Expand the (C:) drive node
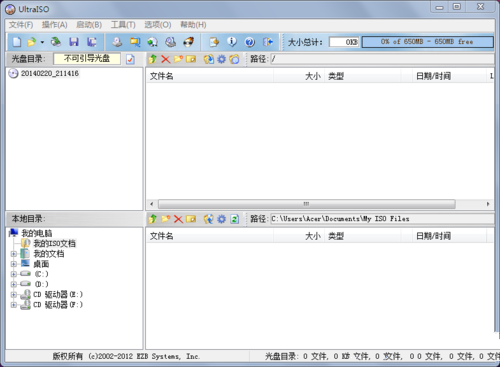This screenshot has height=367, width=500. (x=14, y=274)
